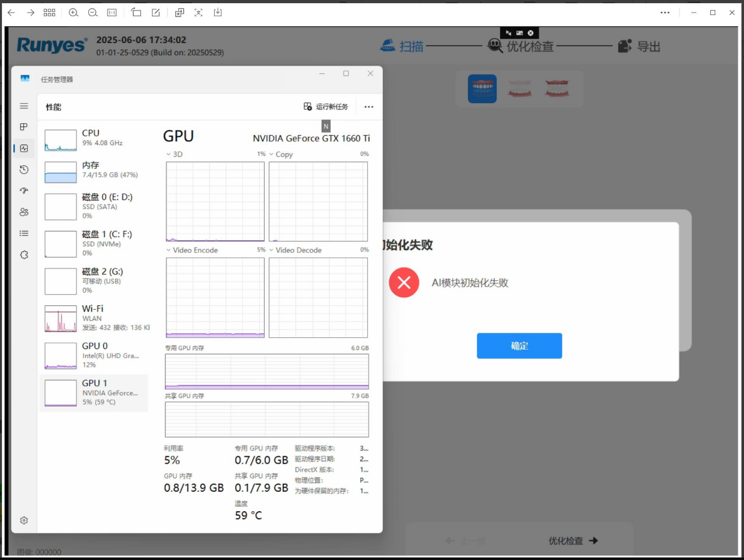This screenshot has height=560, width=744.
Task: Click the zoom in magnifier icon
Action: click(x=73, y=13)
